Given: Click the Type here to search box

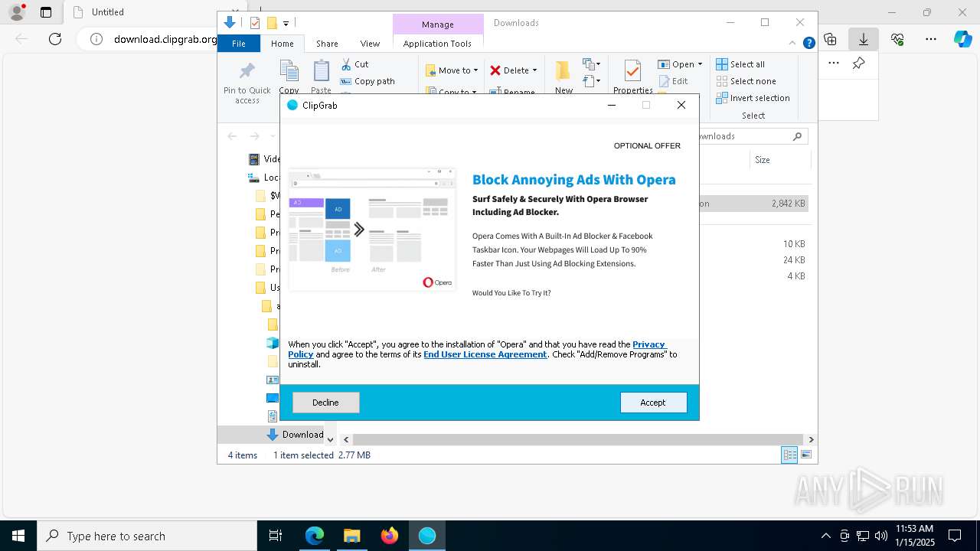Looking at the screenshot, I should click(147, 536).
